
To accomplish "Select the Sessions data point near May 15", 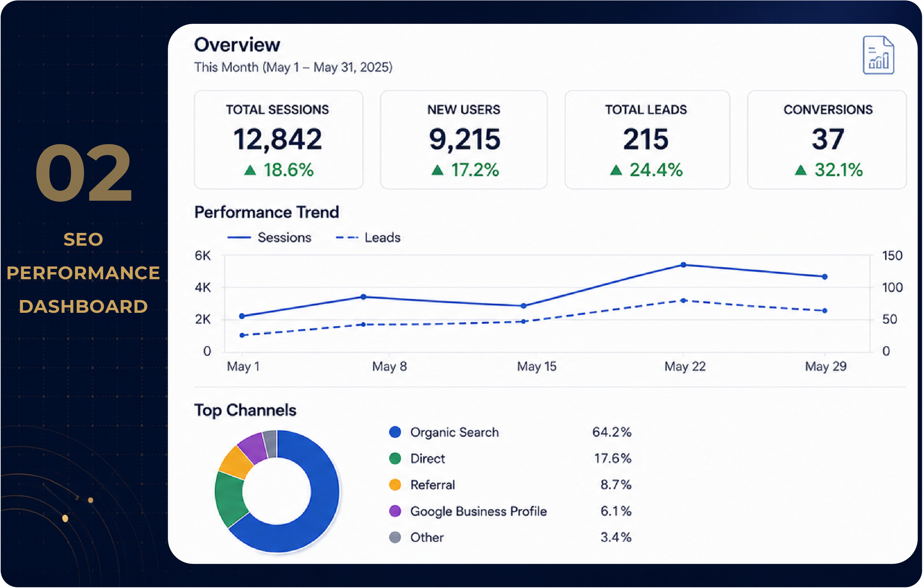I will (x=523, y=306).
